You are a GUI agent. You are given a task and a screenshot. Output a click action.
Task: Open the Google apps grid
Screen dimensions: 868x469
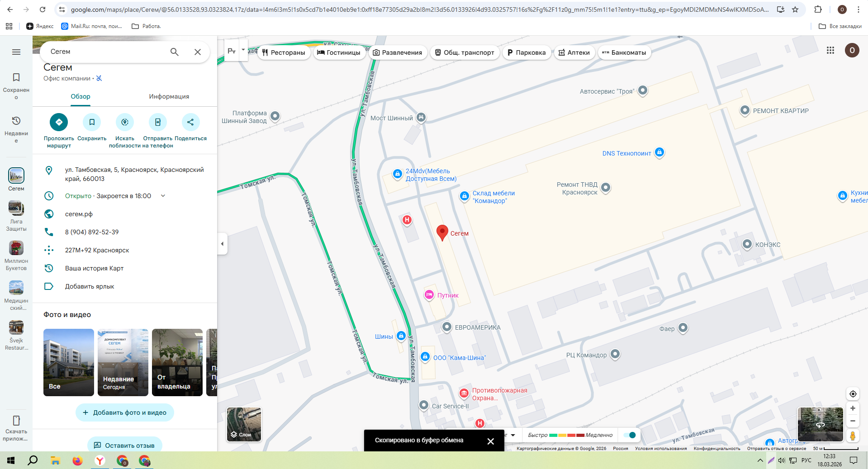[x=830, y=50]
